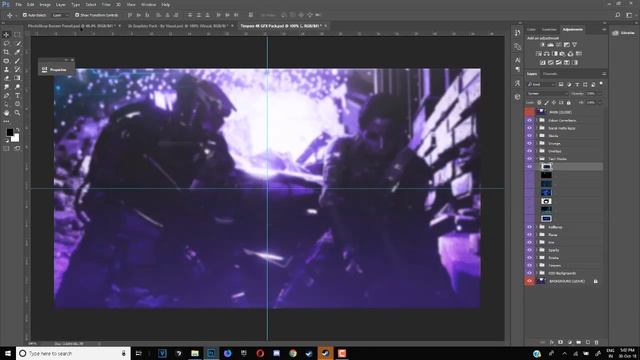Select the selected Tech Shades layer thumbnail
640x360 pixels.
[546, 167]
